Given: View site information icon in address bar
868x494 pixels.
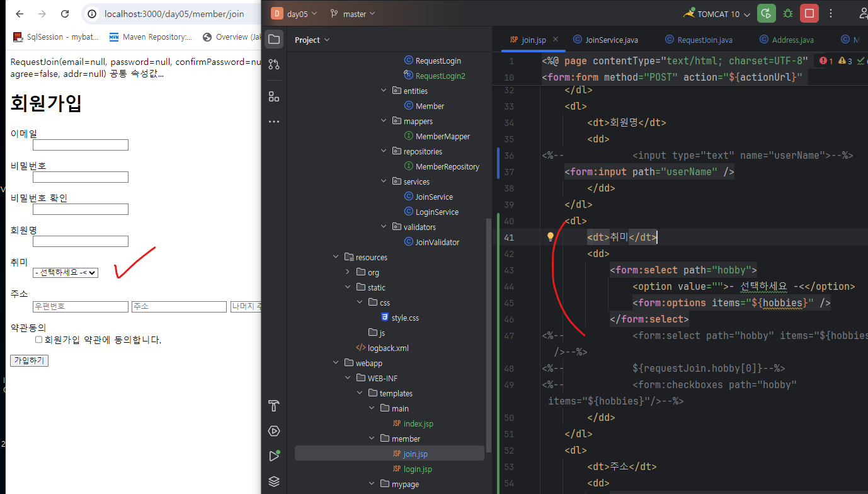Looking at the screenshot, I should click(x=93, y=14).
